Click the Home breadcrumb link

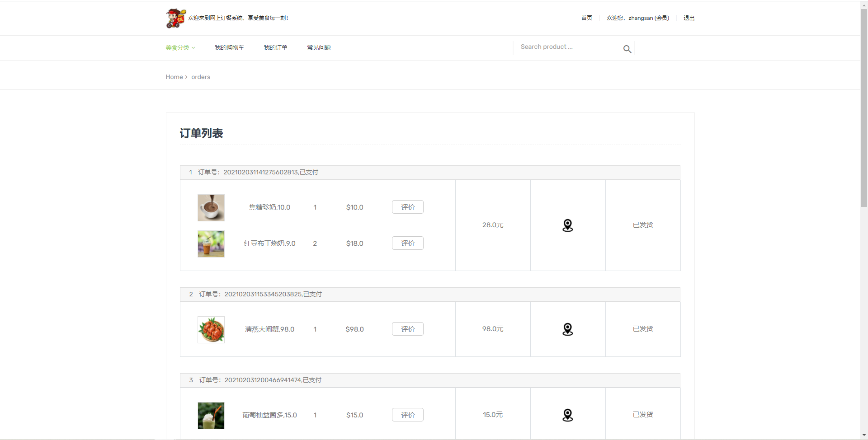[x=174, y=77]
